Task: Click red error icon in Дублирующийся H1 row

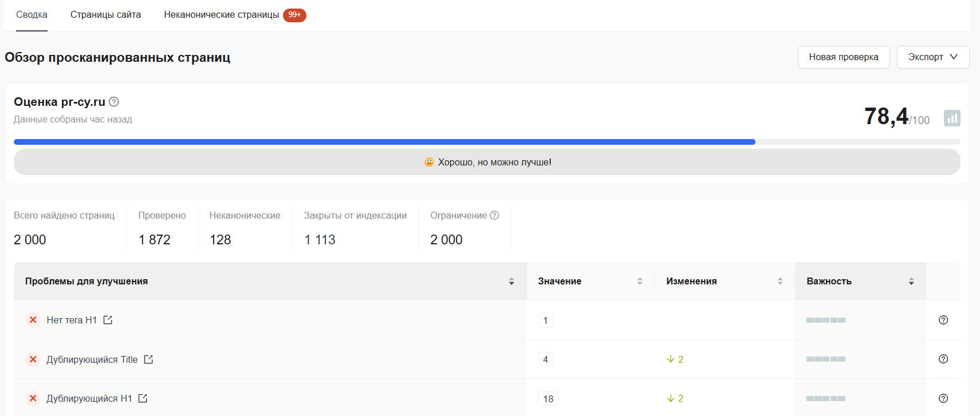Action: point(33,398)
